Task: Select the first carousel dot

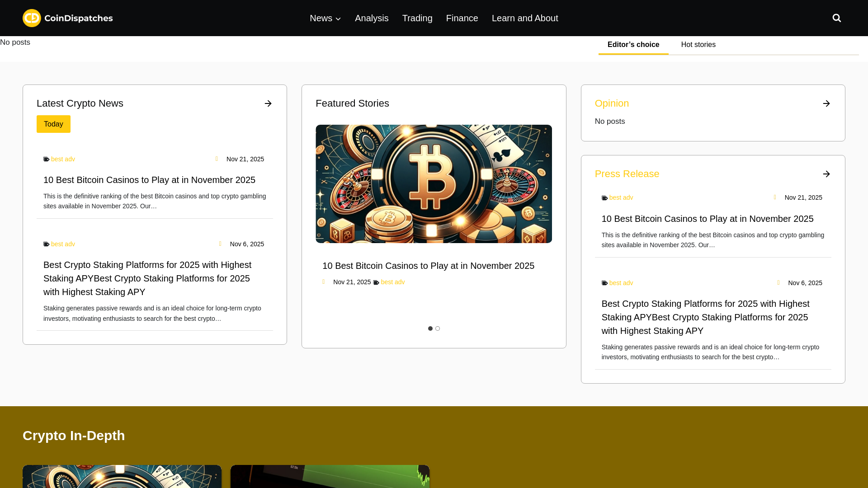Action: coord(430,328)
